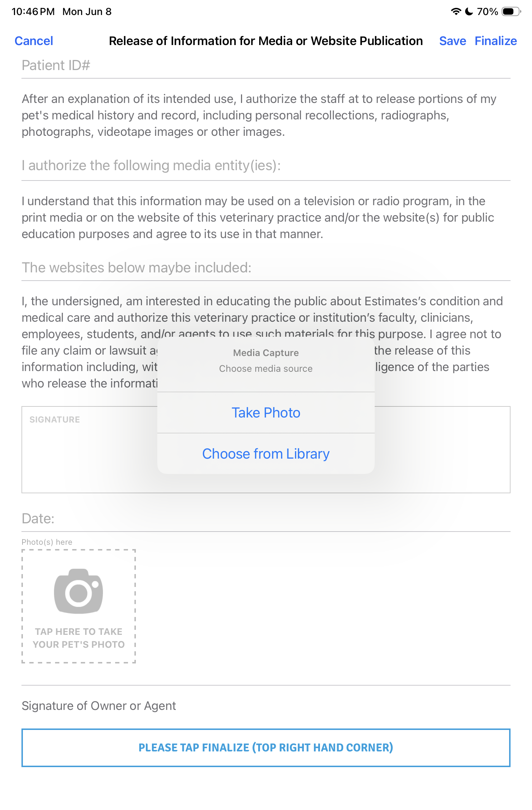
Task: Tap the battery icon in status bar
Action: pyautogui.click(x=511, y=11)
